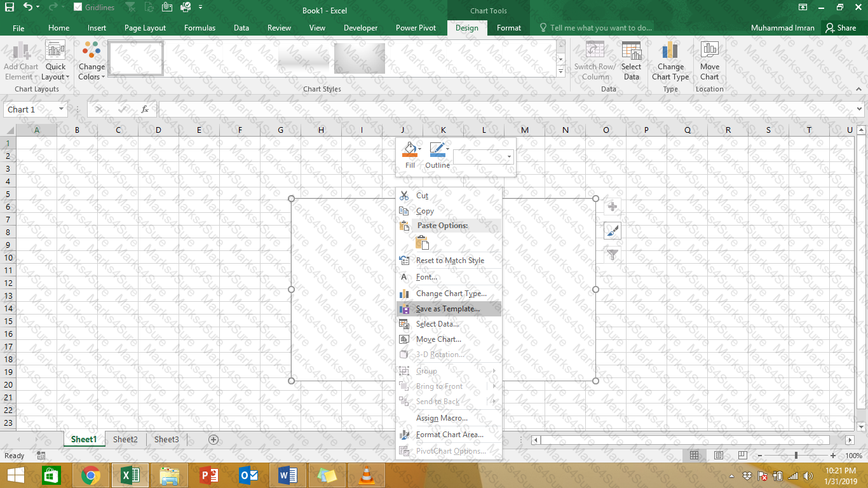
Task: Open Chrome from the taskbar
Action: pos(91,475)
